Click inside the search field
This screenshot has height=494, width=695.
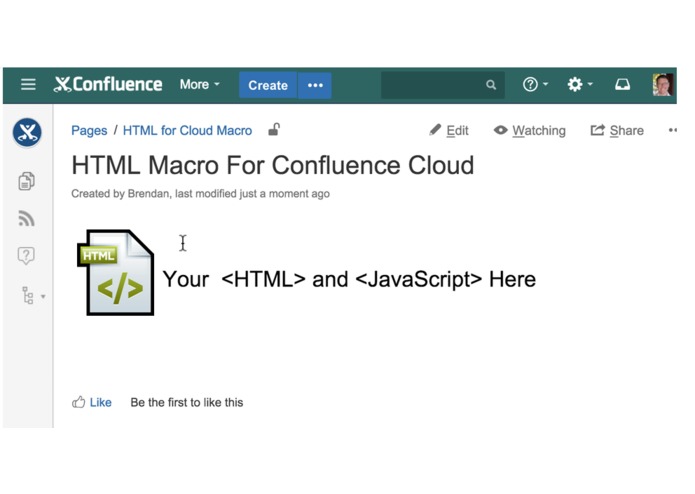click(442, 85)
